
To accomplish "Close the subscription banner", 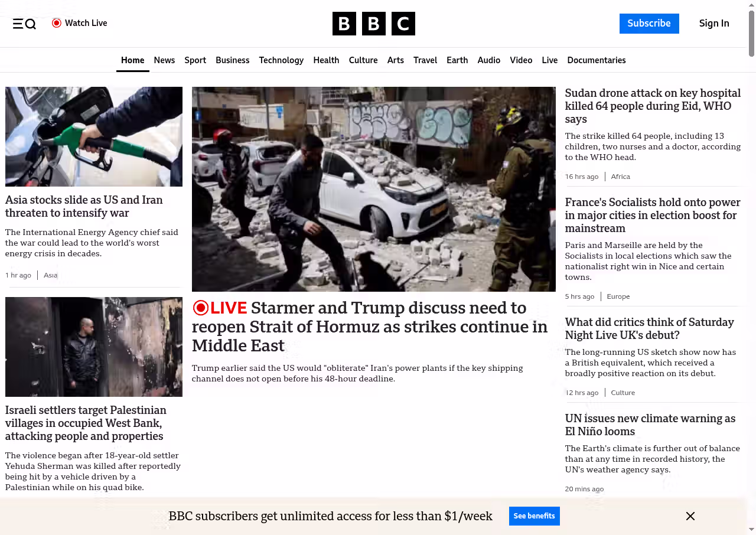I will point(690,516).
